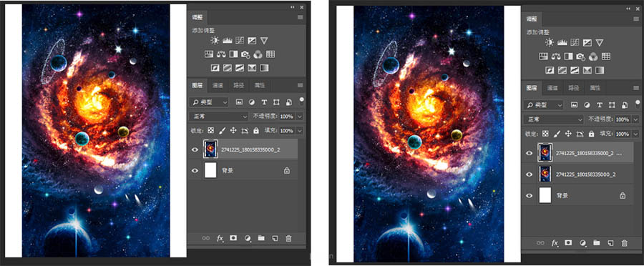
Task: Select 背景 layer thumbnail in right screenshot
Action: pos(545,195)
